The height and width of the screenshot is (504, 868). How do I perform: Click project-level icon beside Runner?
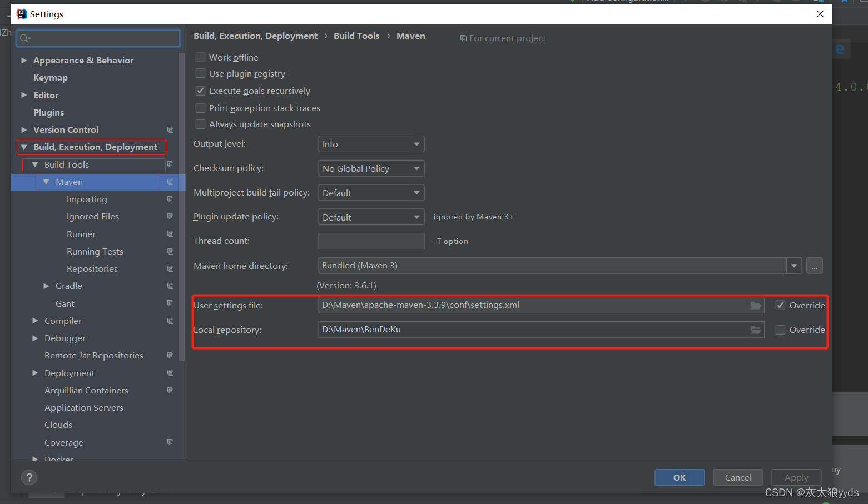(171, 234)
